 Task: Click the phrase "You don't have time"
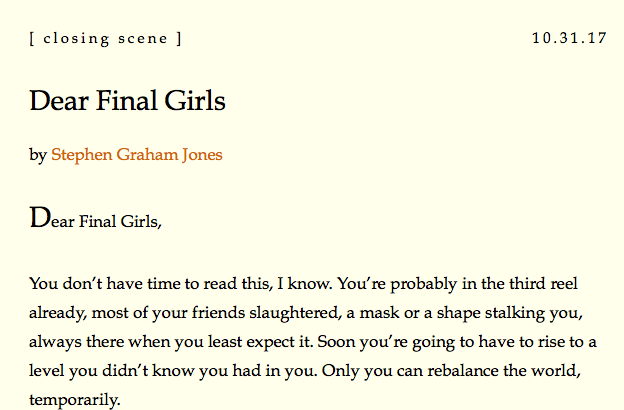pyautogui.click(x=94, y=282)
